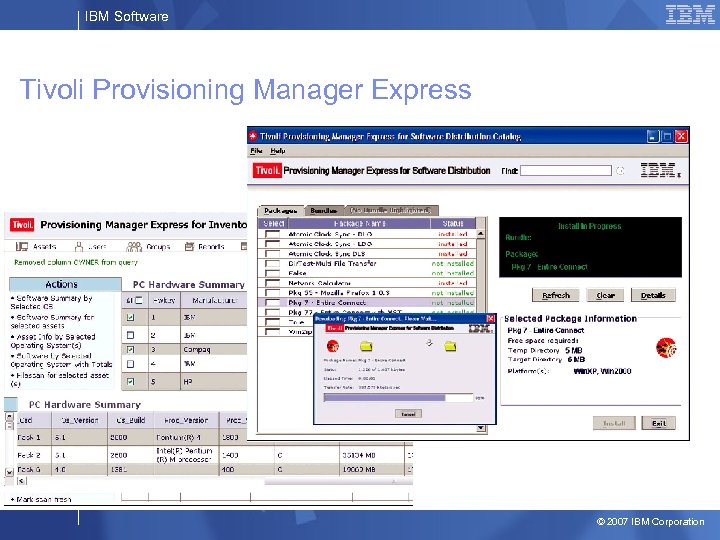
Task: Select checkbox for Network Calculator package
Action: 272,283
